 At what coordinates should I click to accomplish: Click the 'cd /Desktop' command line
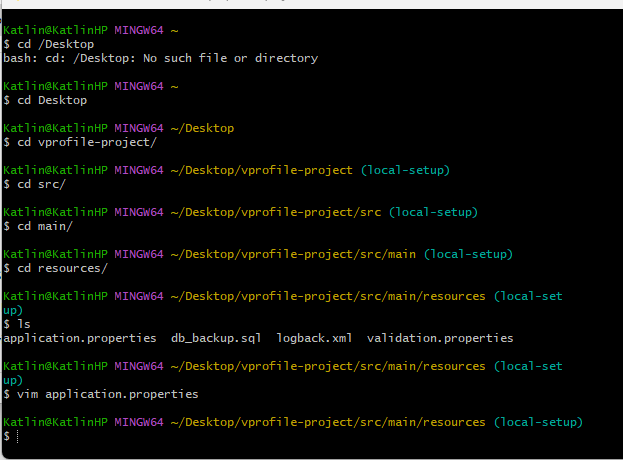[49, 44]
